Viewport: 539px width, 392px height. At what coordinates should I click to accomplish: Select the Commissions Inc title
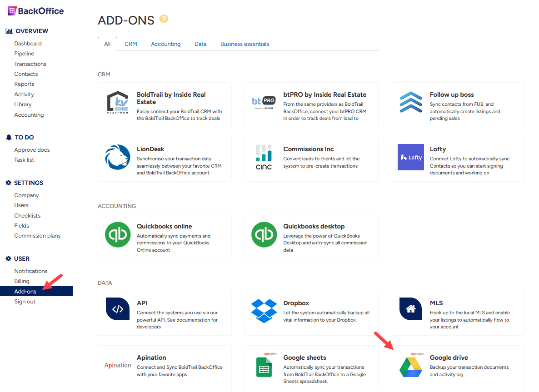tap(308, 149)
